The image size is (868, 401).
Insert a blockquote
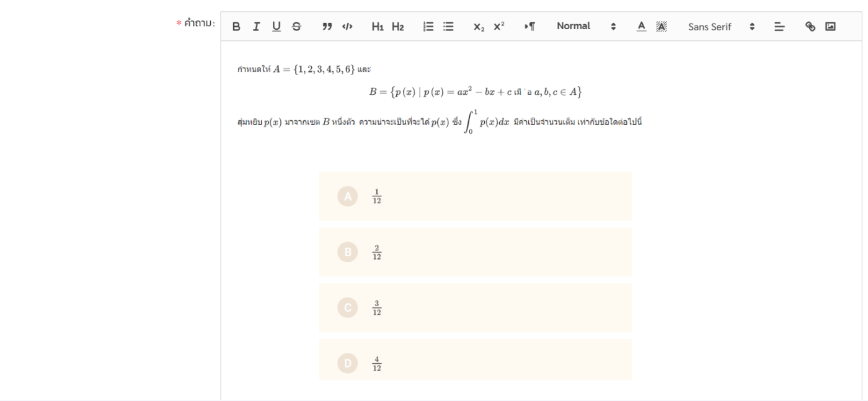327,27
